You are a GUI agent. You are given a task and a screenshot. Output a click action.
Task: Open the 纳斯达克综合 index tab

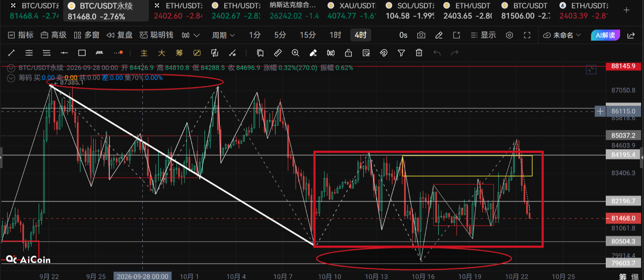coord(294,11)
